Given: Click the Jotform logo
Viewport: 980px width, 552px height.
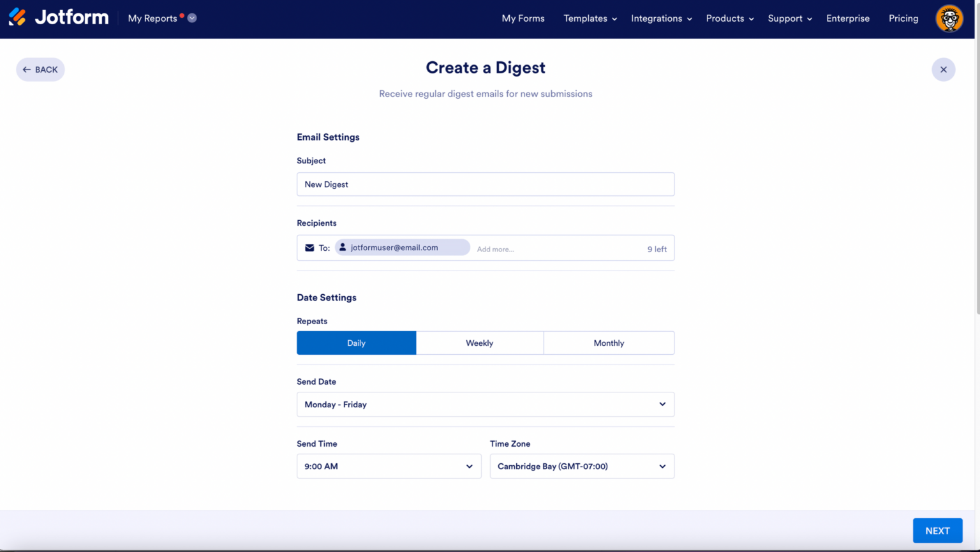Looking at the screenshot, I should (58, 17).
